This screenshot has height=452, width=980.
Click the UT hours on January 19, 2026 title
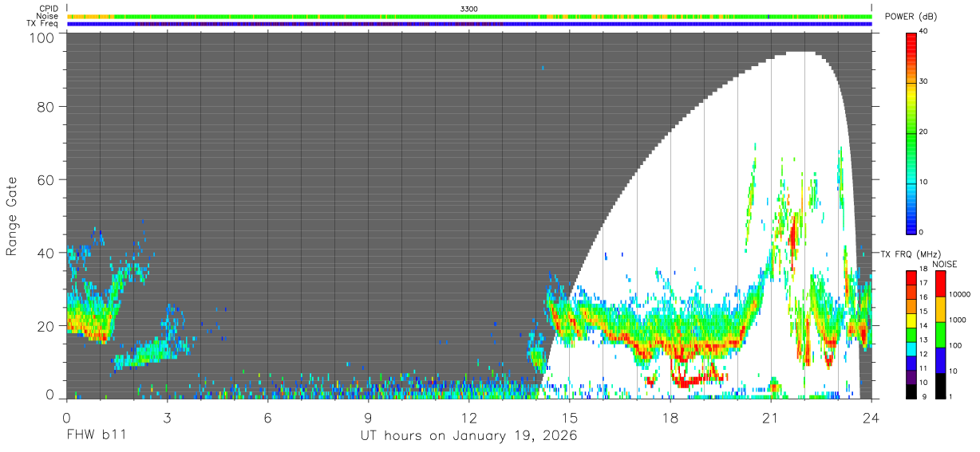tap(468, 435)
